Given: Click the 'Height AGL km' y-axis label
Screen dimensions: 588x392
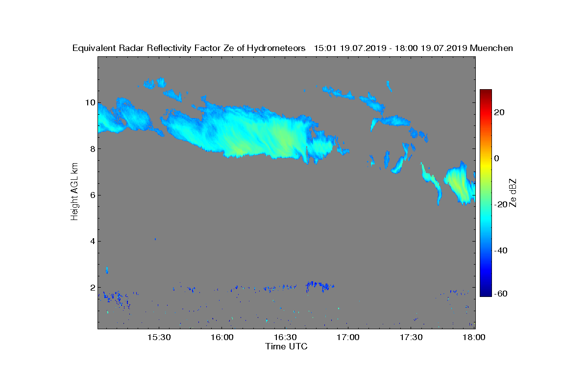Looking at the screenshot, I should point(74,192).
